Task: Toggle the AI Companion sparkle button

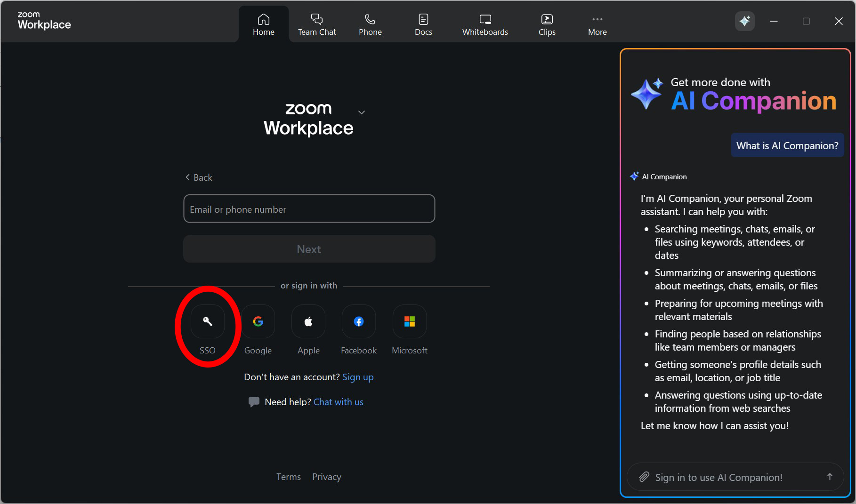Action: [745, 21]
